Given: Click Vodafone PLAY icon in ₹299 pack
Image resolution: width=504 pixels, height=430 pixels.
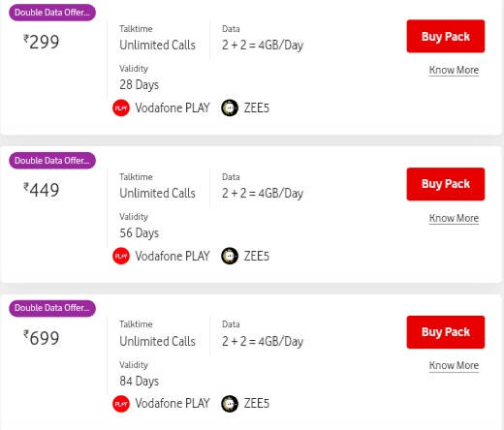Looking at the screenshot, I should tap(121, 107).
